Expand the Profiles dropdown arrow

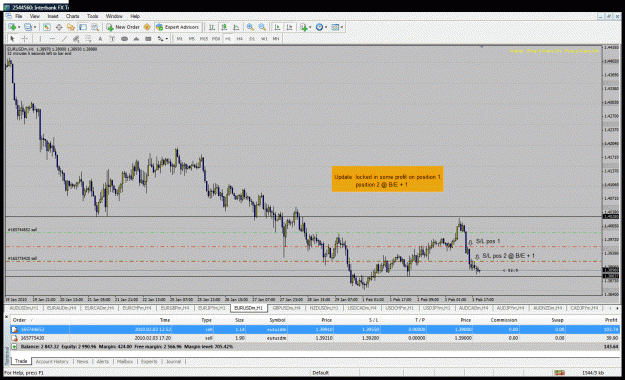[35, 27]
